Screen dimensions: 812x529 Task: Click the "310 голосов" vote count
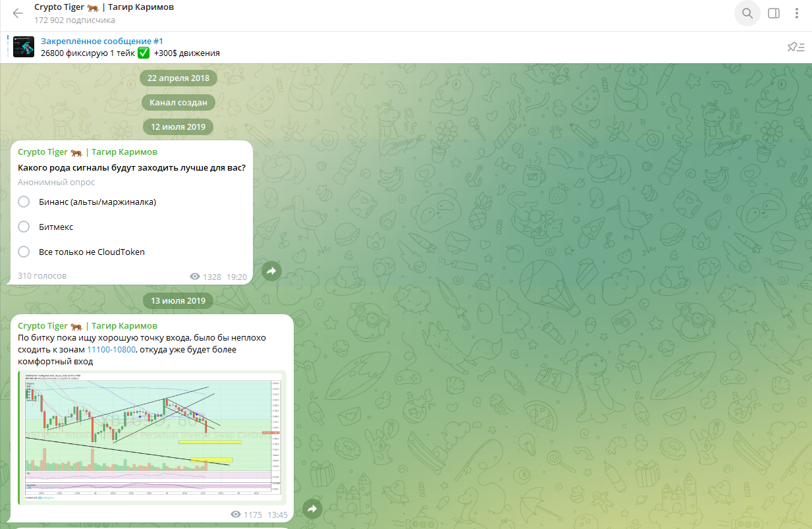(x=42, y=275)
